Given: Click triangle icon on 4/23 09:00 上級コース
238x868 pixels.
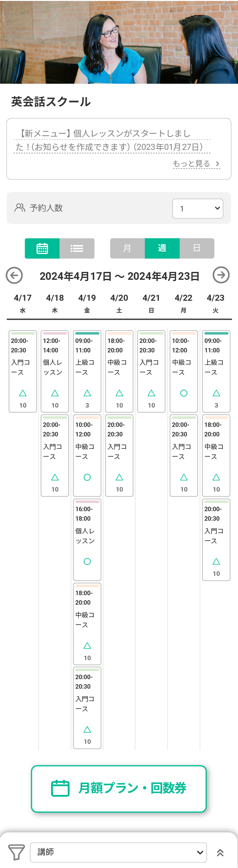Looking at the screenshot, I should [216, 393].
